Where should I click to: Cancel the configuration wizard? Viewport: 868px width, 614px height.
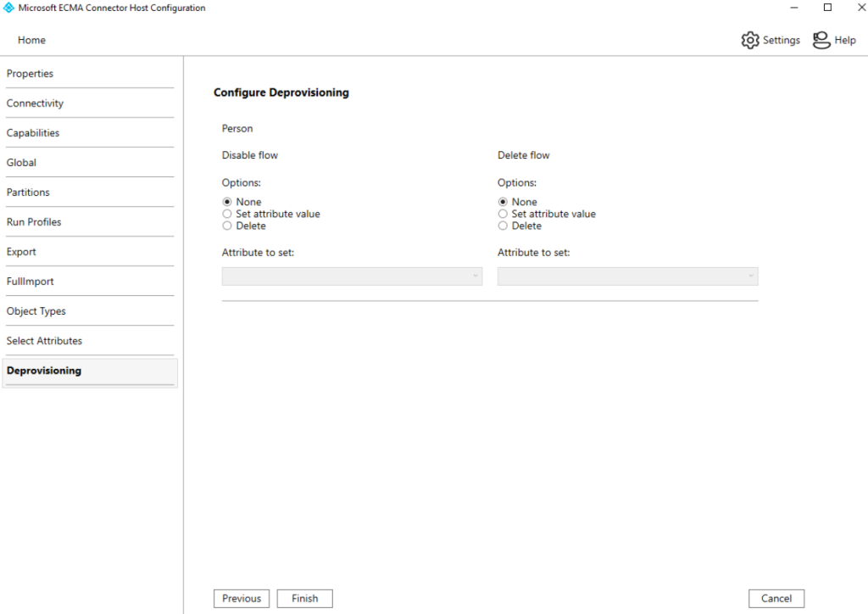[776, 598]
